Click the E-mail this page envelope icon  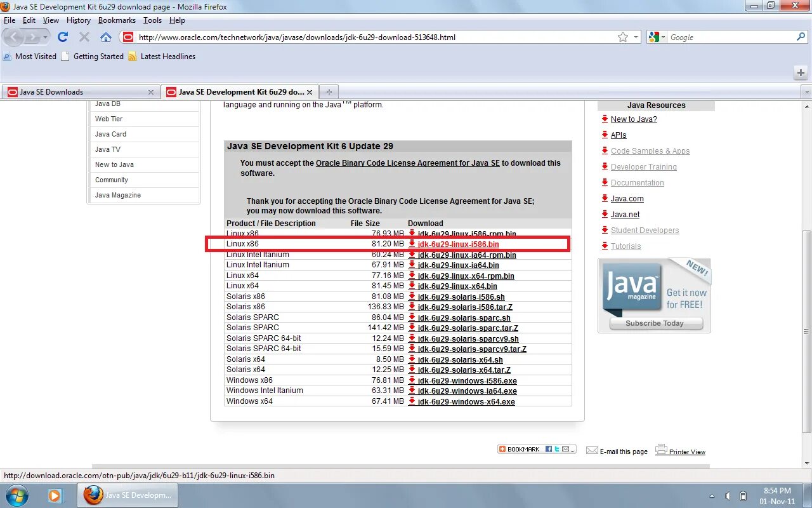(592, 450)
